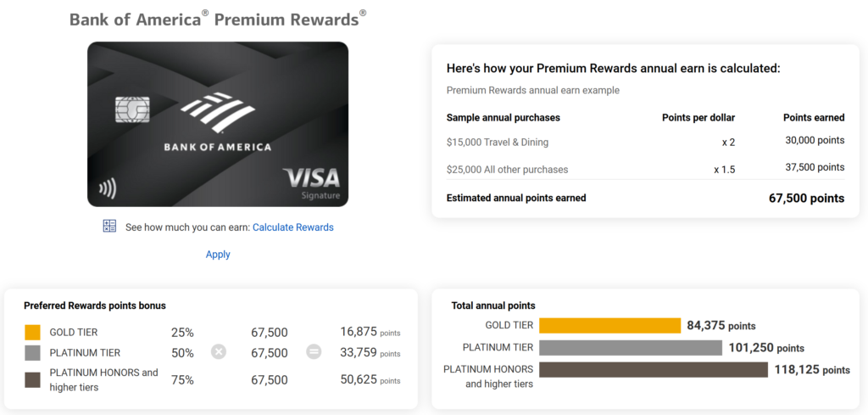868x415 pixels.
Task: Click the equals circle icon
Action: [314, 351]
